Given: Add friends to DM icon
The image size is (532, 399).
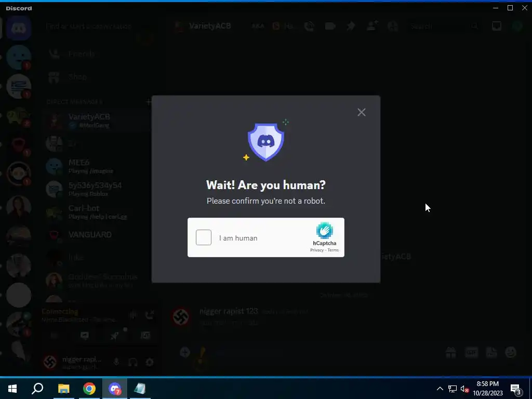Looking at the screenshot, I should click(372, 26).
